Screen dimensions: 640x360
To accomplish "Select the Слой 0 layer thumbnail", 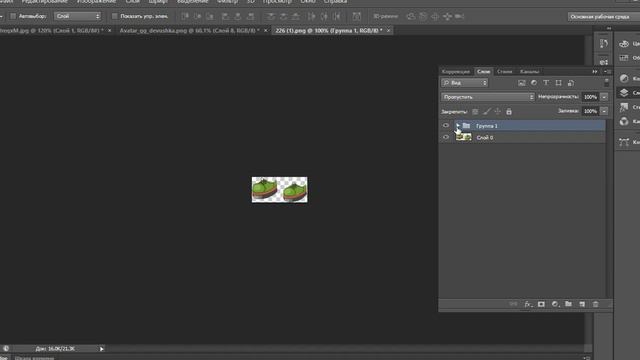I will [x=463, y=138].
